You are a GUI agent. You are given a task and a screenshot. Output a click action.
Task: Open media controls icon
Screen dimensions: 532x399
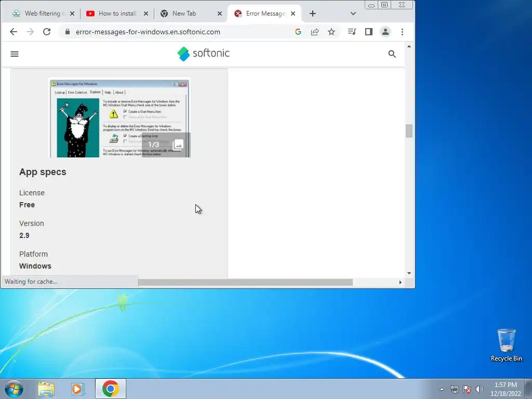(x=352, y=32)
